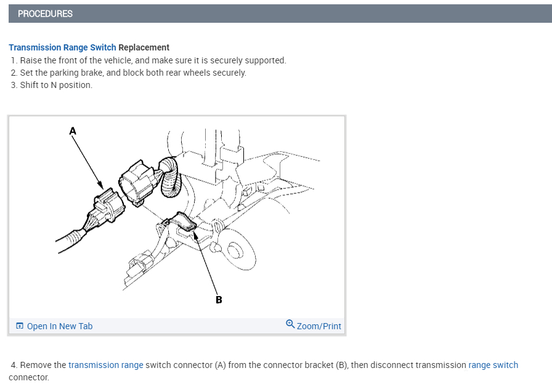Open the Transmission Range Switch heading link

coord(62,47)
